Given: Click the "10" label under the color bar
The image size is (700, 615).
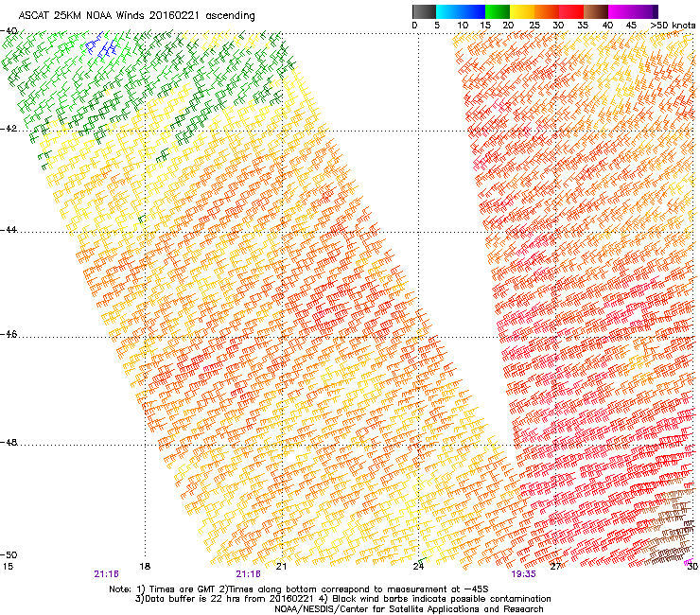Looking at the screenshot, I should 463,26.
